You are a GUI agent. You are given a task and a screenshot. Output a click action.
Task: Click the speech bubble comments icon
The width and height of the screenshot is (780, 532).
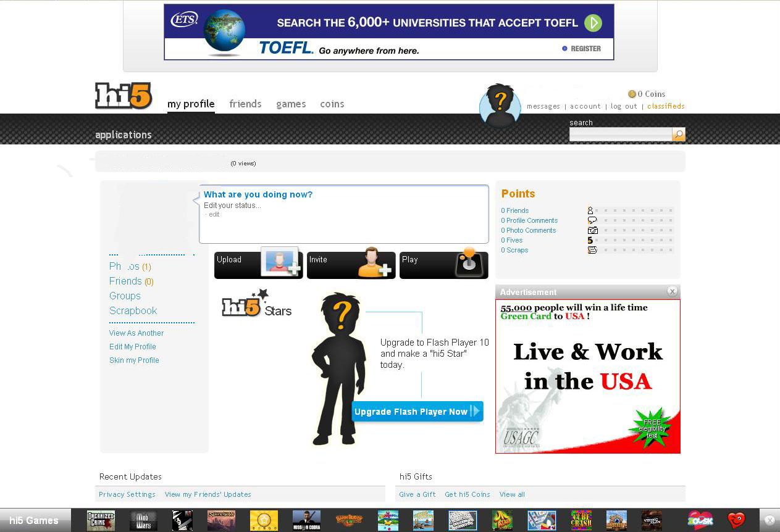coord(592,220)
